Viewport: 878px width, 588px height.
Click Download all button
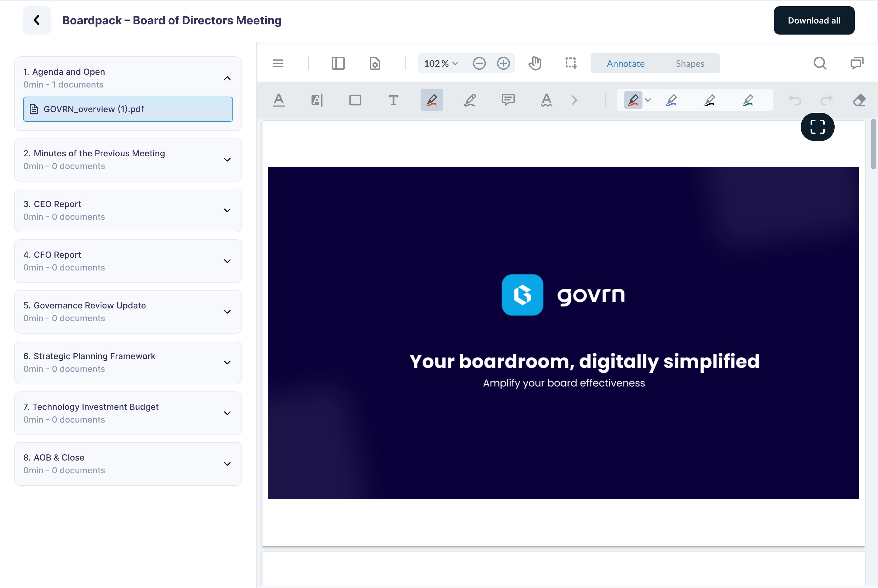(814, 20)
